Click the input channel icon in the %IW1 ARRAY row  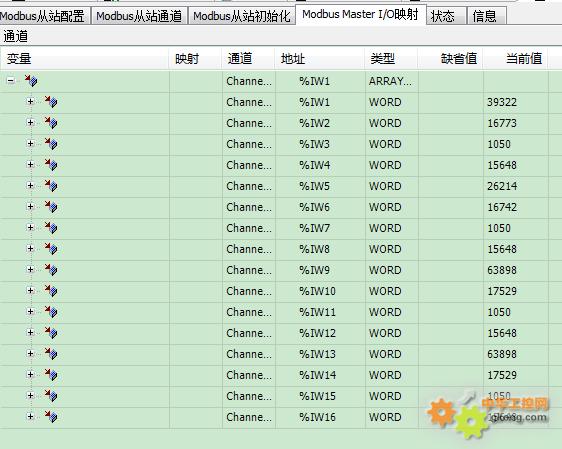pyautogui.click(x=31, y=81)
